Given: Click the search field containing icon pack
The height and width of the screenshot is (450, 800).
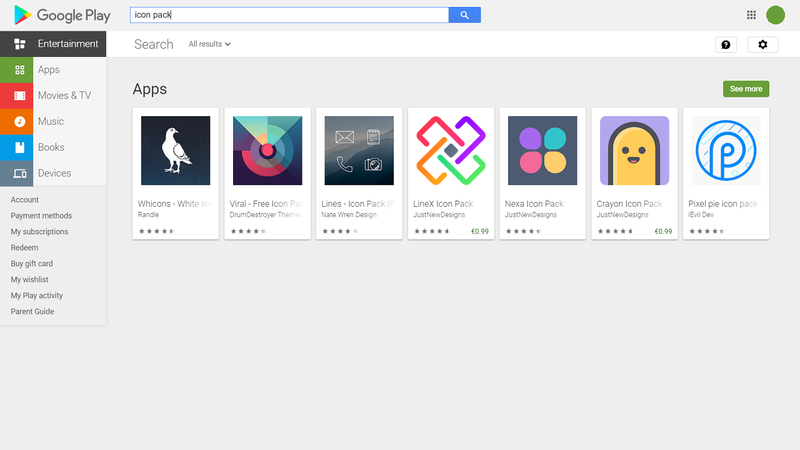Looking at the screenshot, I should (x=289, y=15).
